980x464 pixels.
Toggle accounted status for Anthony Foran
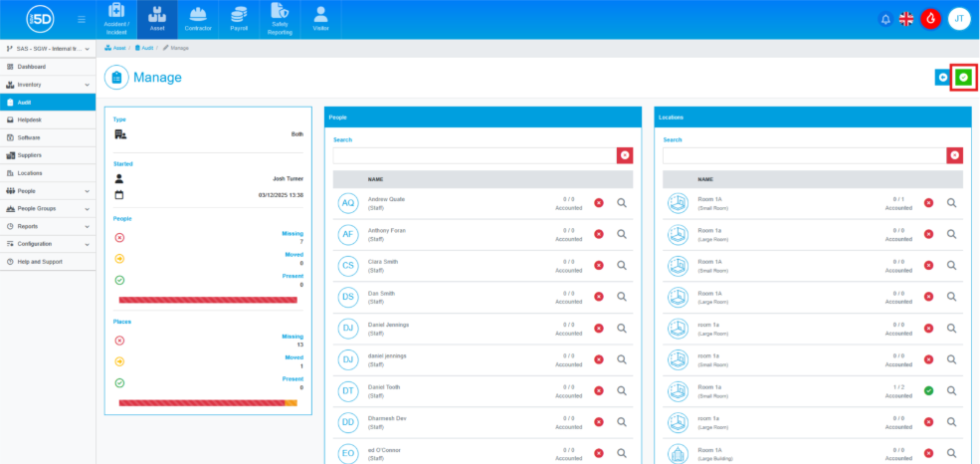[599, 235]
